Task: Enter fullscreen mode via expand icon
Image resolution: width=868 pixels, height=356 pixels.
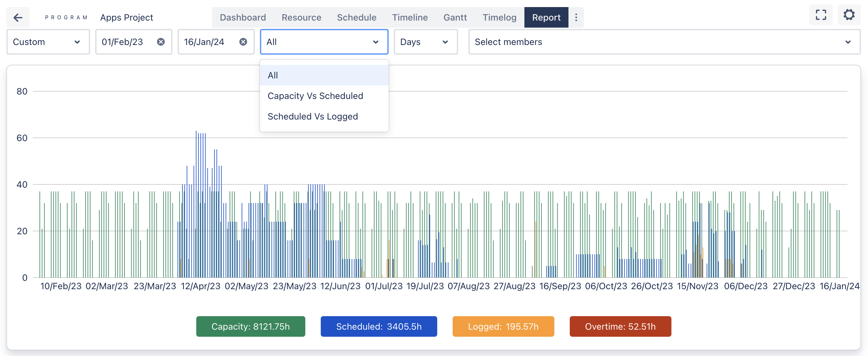Action: point(820,15)
